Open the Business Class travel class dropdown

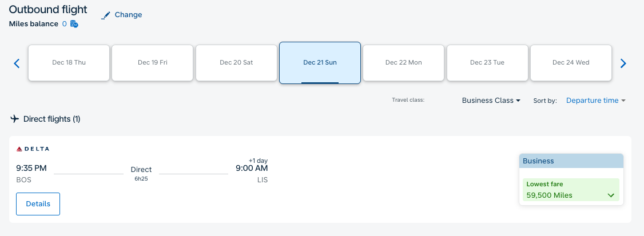[491, 101]
